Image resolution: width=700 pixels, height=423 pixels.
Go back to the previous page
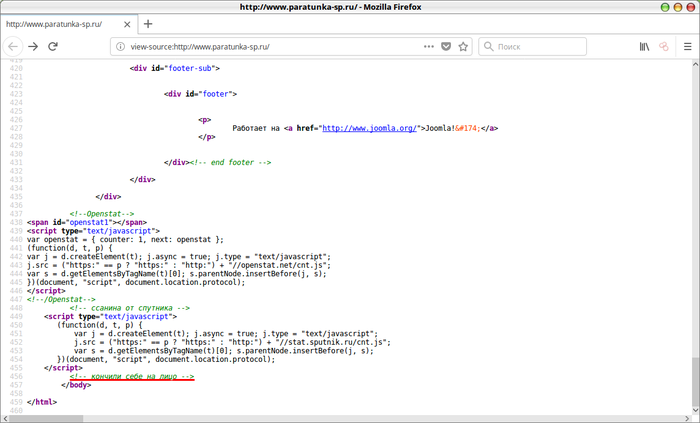coord(13,46)
